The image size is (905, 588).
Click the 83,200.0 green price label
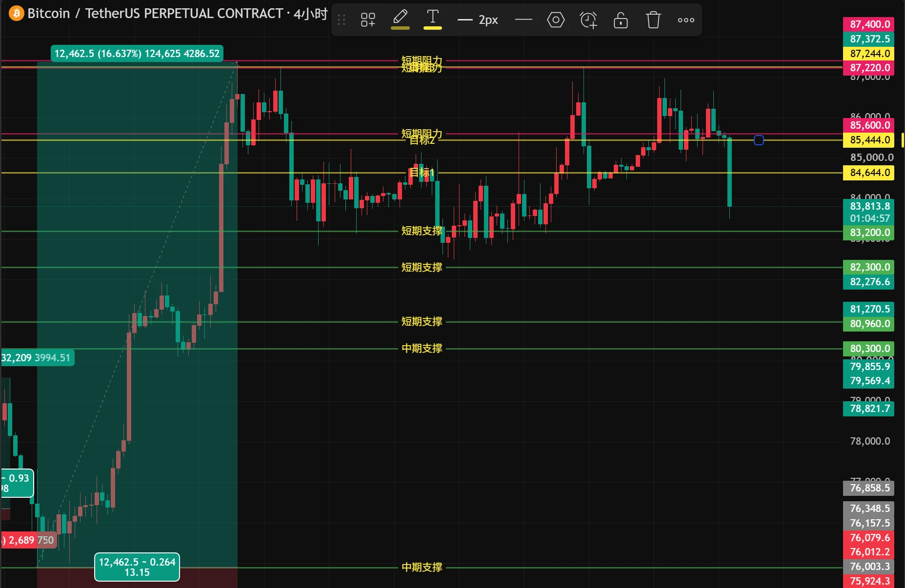point(868,233)
